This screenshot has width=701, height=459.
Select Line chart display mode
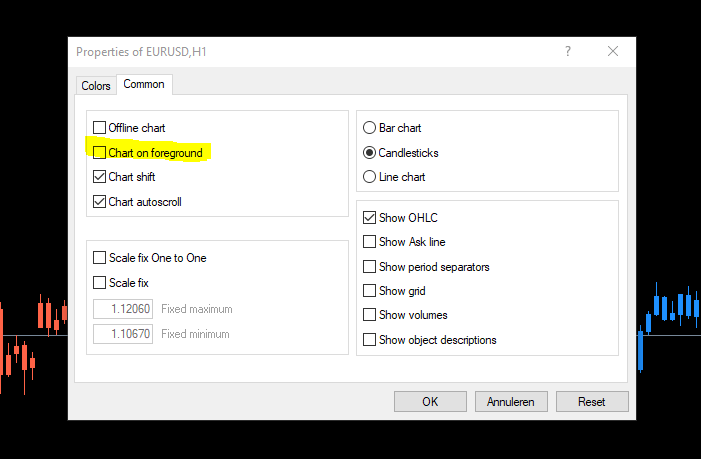(370, 177)
